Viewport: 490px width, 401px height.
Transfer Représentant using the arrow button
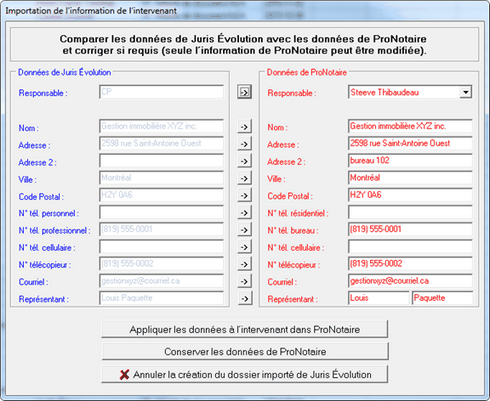[244, 298]
